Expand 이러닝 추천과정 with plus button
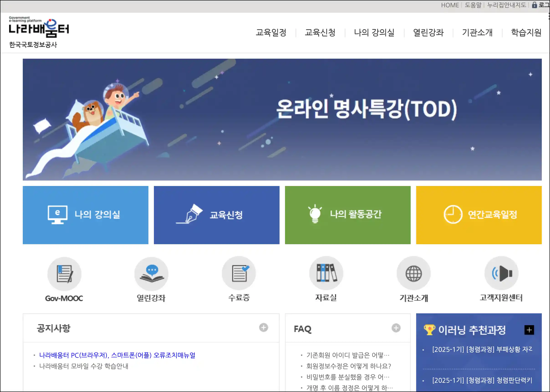The width and height of the screenshot is (550, 392). pyautogui.click(x=529, y=330)
